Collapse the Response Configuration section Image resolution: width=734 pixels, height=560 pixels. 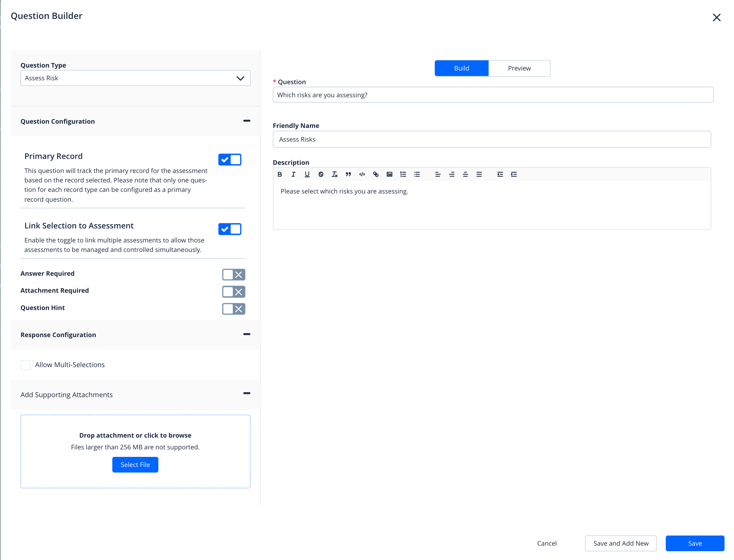[x=247, y=334]
